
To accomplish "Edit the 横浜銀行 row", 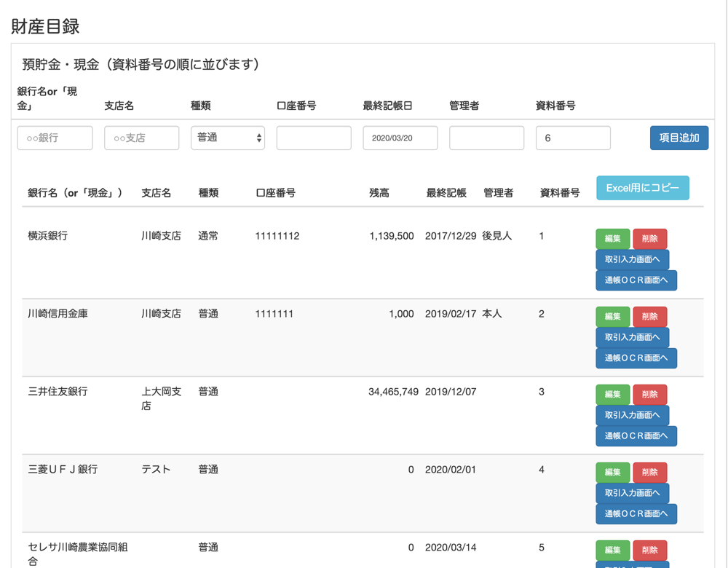I will [x=612, y=239].
